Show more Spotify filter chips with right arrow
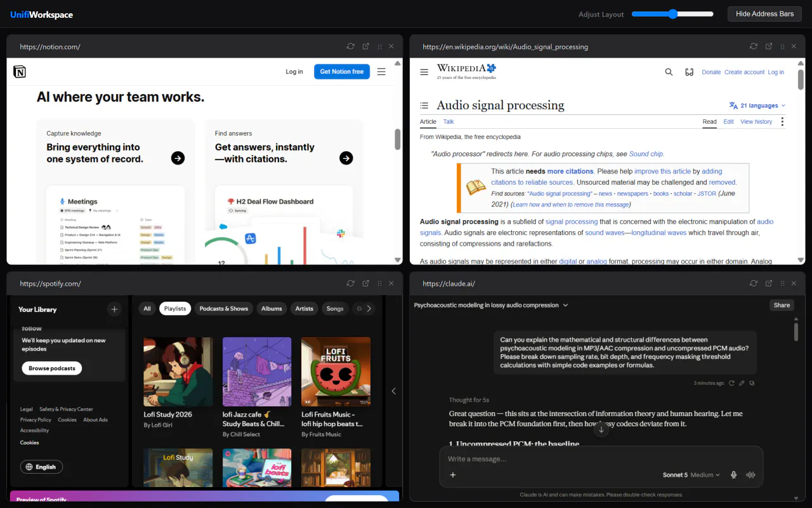 (x=369, y=309)
